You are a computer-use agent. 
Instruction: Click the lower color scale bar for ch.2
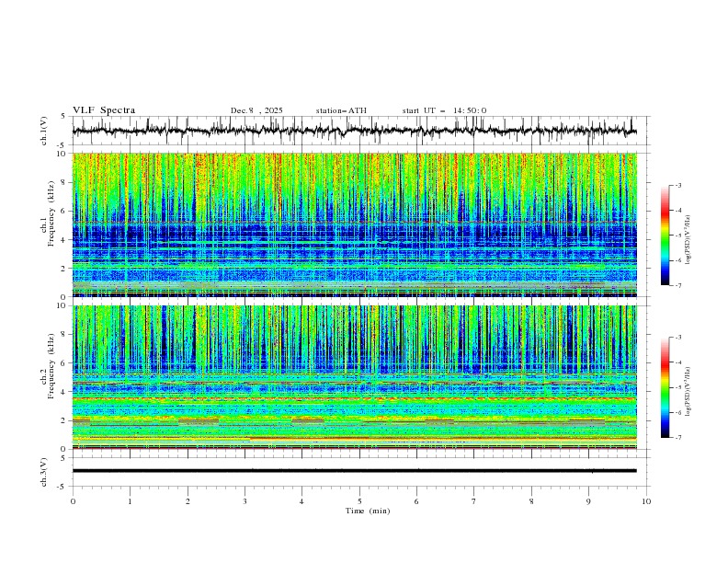[665, 387]
